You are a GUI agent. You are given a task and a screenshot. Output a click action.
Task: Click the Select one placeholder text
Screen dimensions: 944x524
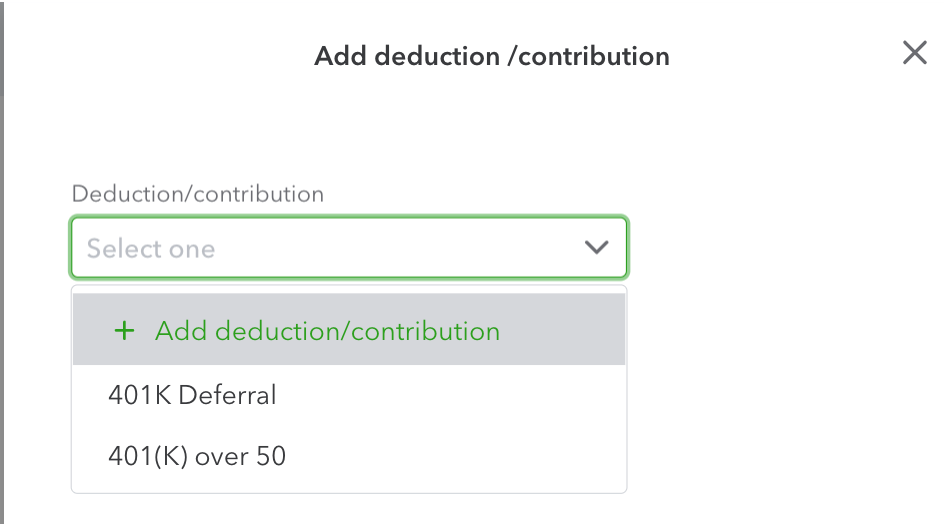(x=151, y=248)
